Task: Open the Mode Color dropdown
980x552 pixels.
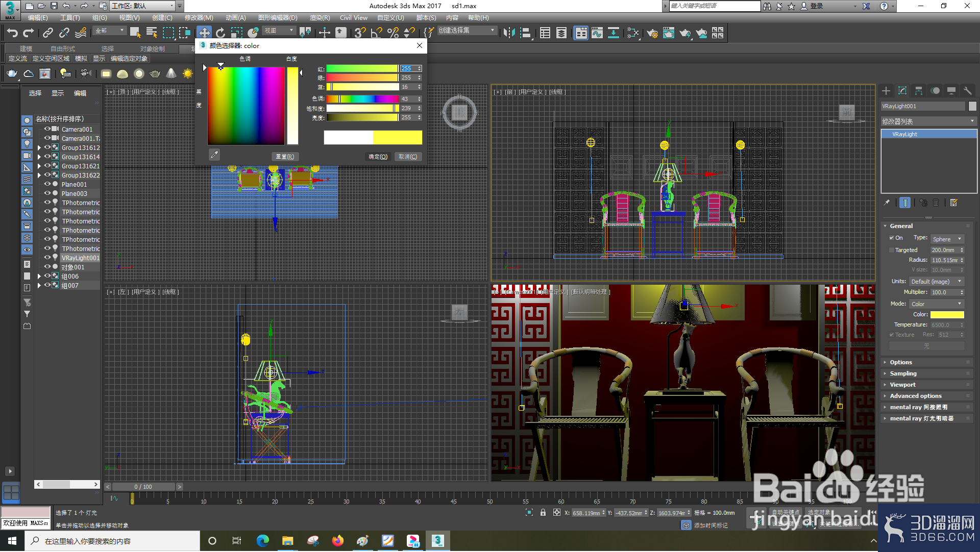Action: 936,304
